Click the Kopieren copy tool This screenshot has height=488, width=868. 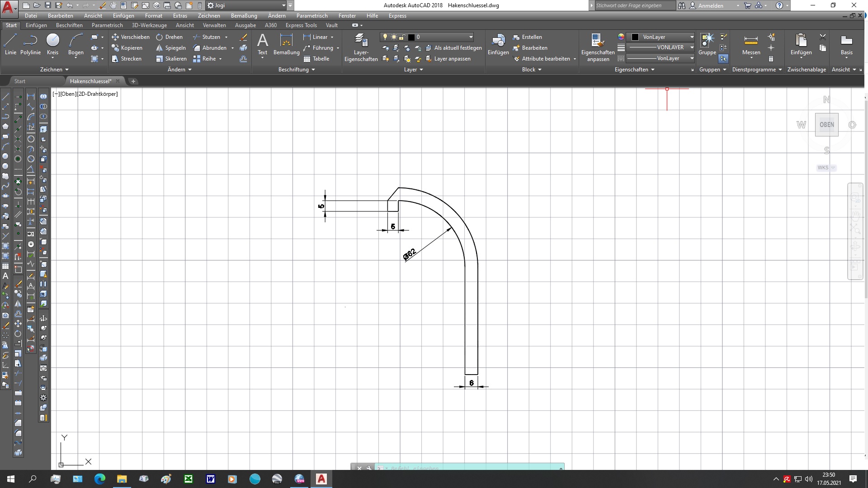[x=127, y=48]
